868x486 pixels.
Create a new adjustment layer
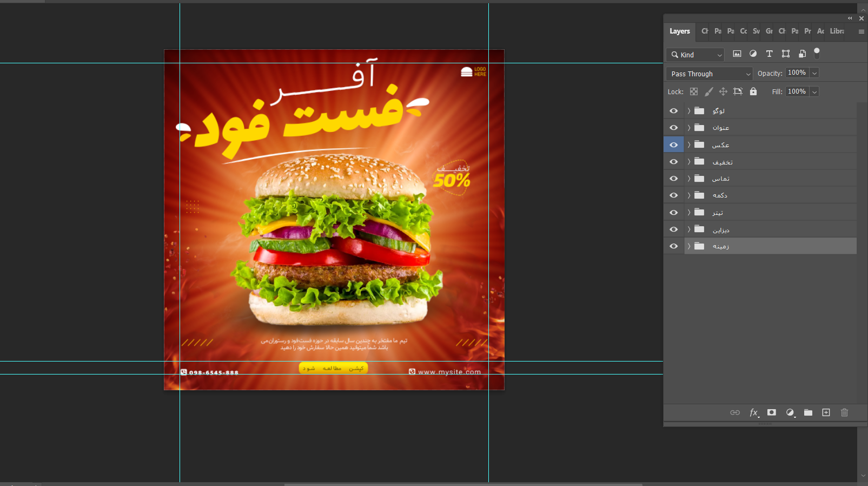[790, 412]
